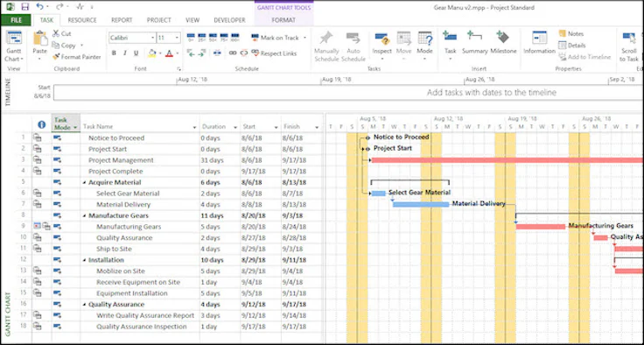Mark task 100% complete icon

(234, 38)
